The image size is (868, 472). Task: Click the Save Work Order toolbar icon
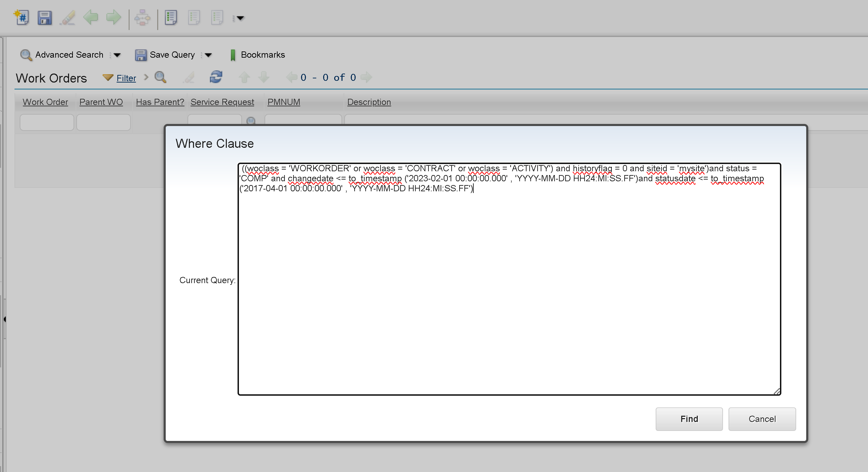(x=44, y=18)
